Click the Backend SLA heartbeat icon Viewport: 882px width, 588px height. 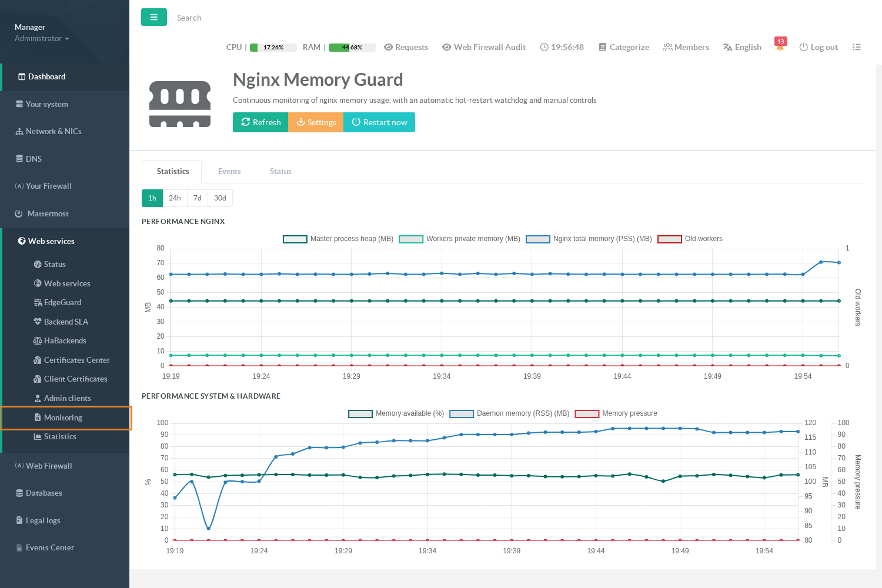38,322
